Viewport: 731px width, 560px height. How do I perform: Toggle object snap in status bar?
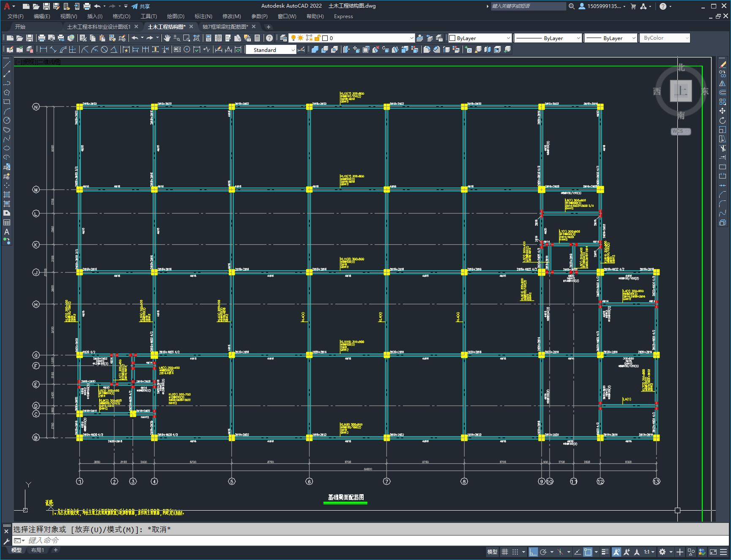tap(588, 552)
